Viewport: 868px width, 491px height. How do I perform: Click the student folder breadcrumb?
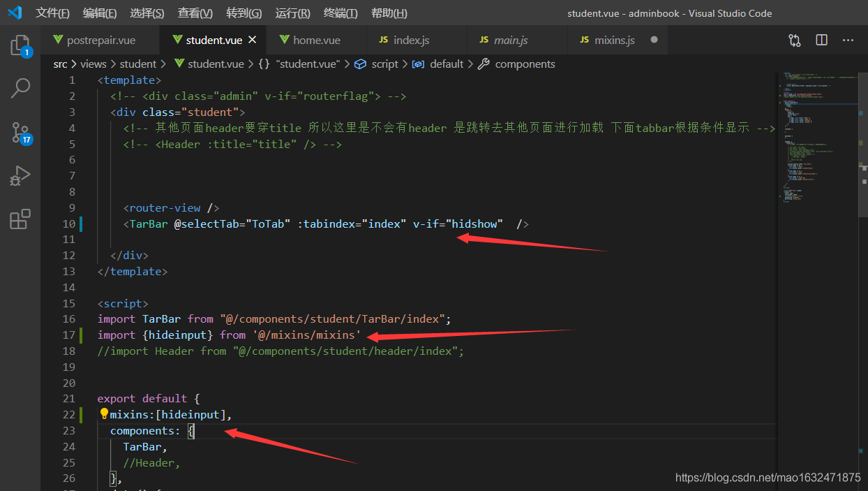pyautogui.click(x=138, y=64)
